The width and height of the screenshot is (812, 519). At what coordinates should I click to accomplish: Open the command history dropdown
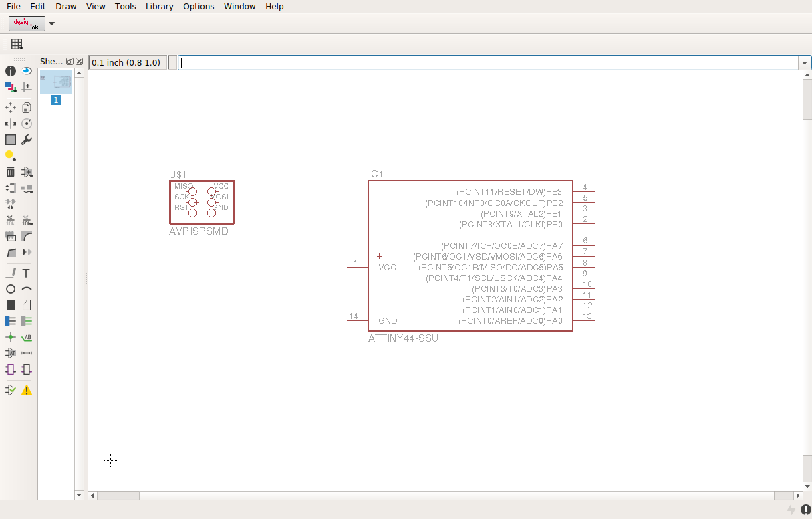pos(805,62)
